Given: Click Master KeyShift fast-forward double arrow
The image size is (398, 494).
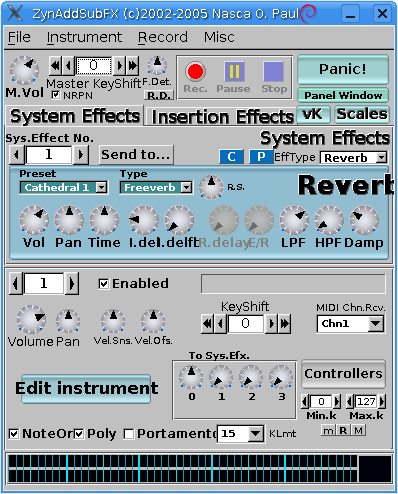Looking at the screenshot, I should (133, 65).
